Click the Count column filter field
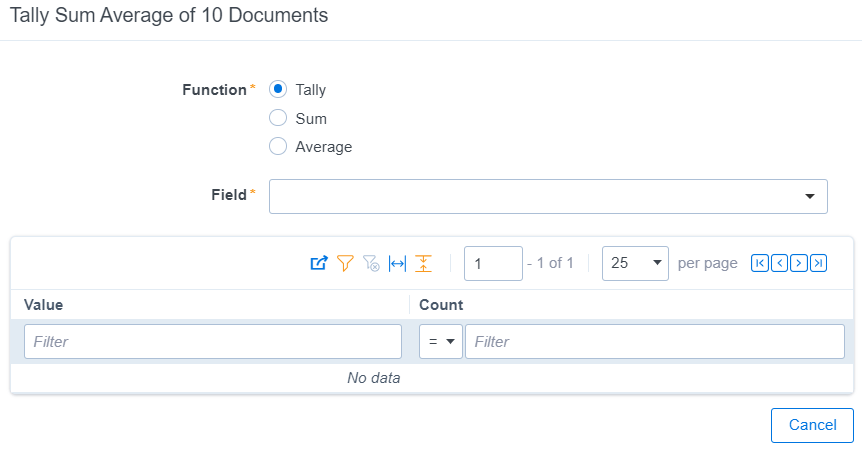This screenshot has width=862, height=449. [655, 341]
